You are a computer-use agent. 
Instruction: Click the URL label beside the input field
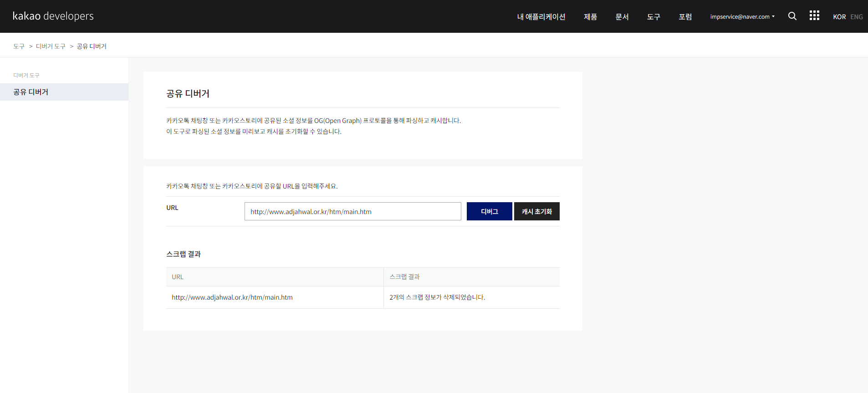[x=172, y=208]
